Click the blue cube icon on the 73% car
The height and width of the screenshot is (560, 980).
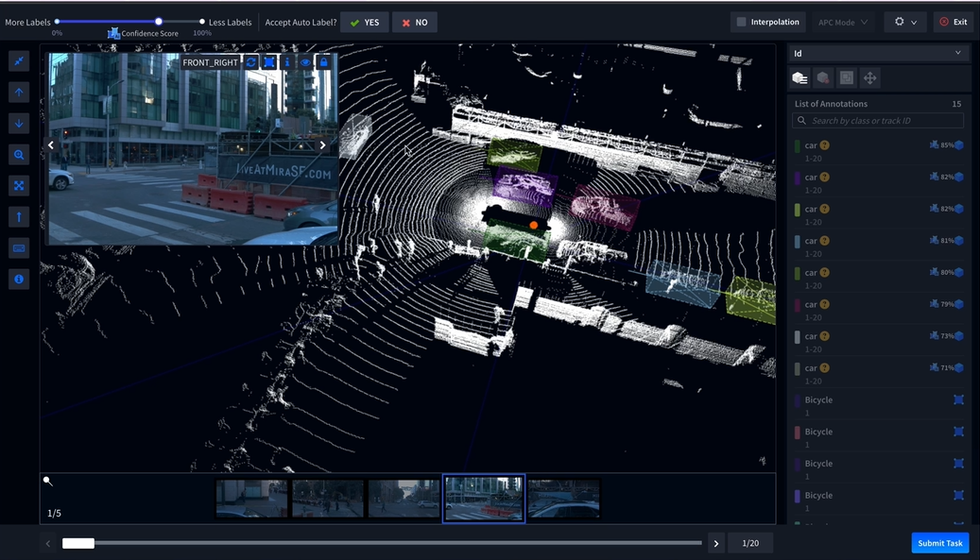pos(959,336)
